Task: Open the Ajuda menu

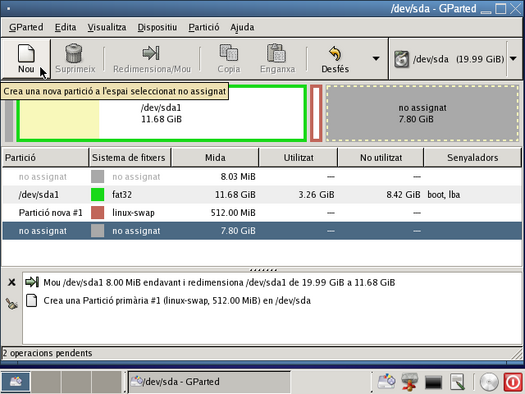Action: (x=242, y=27)
